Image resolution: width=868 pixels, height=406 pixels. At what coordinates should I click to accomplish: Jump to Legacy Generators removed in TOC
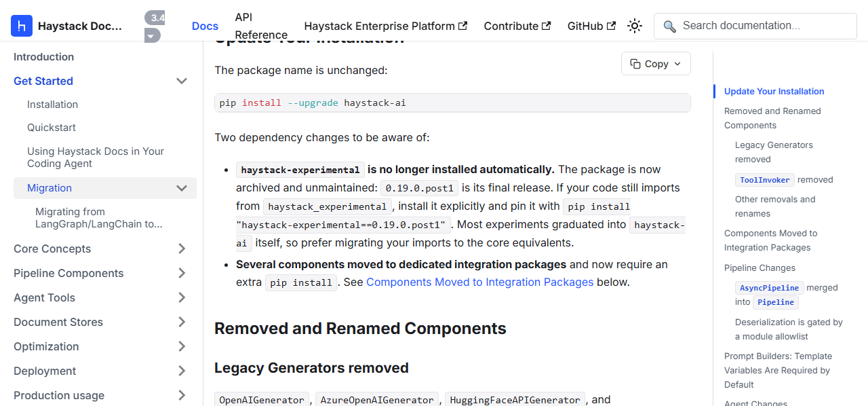774,152
